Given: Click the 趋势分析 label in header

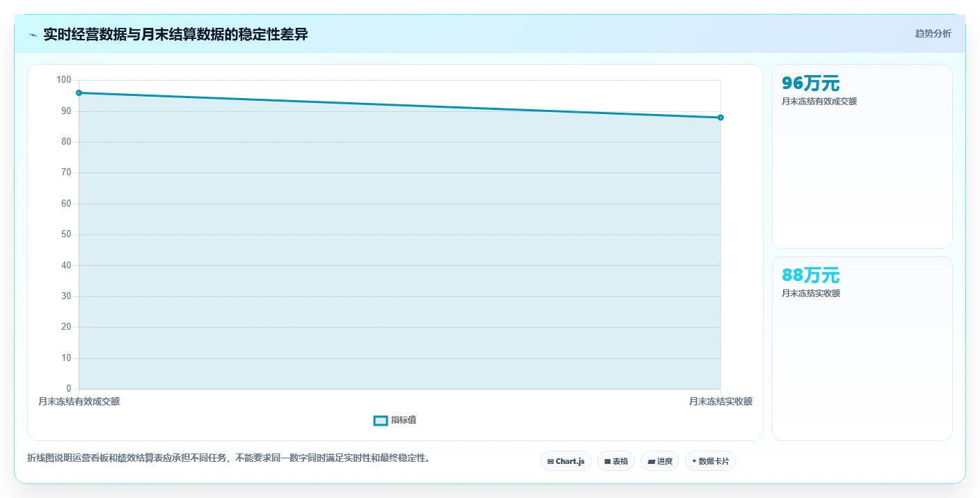Looking at the screenshot, I should click(933, 33).
